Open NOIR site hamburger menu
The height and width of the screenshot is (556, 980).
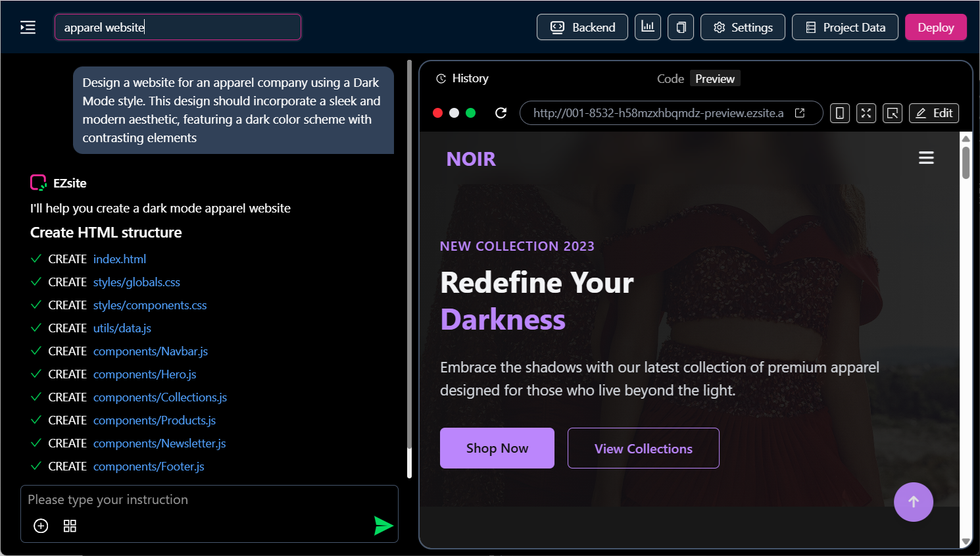pyautogui.click(x=926, y=158)
